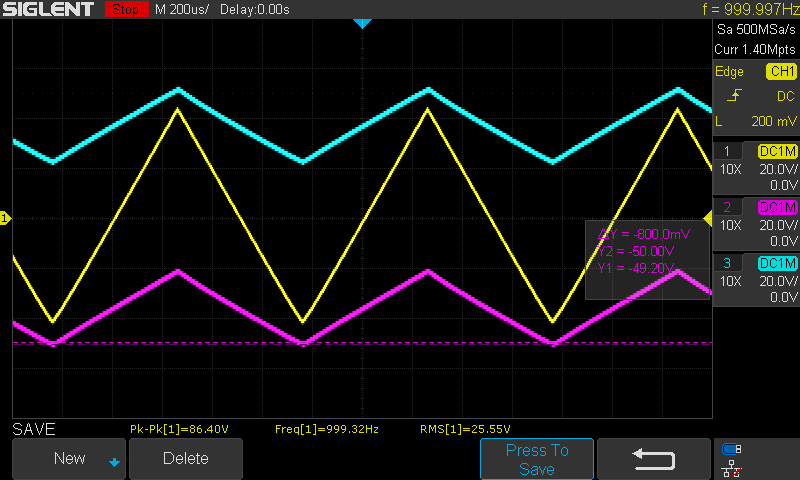Click the Pk-Pk[1]=86.40V measurement
This screenshot has height=480, width=800.
click(x=179, y=429)
